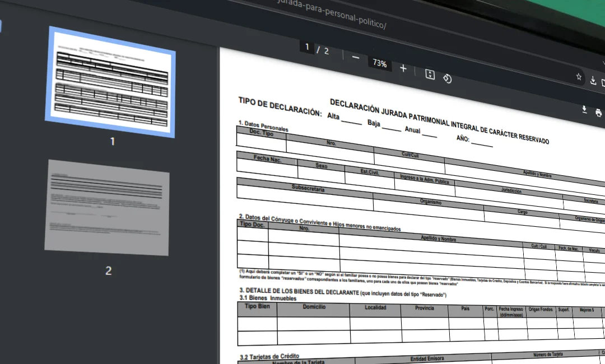Click 'Nro.' header in Datos Personales

click(x=331, y=143)
